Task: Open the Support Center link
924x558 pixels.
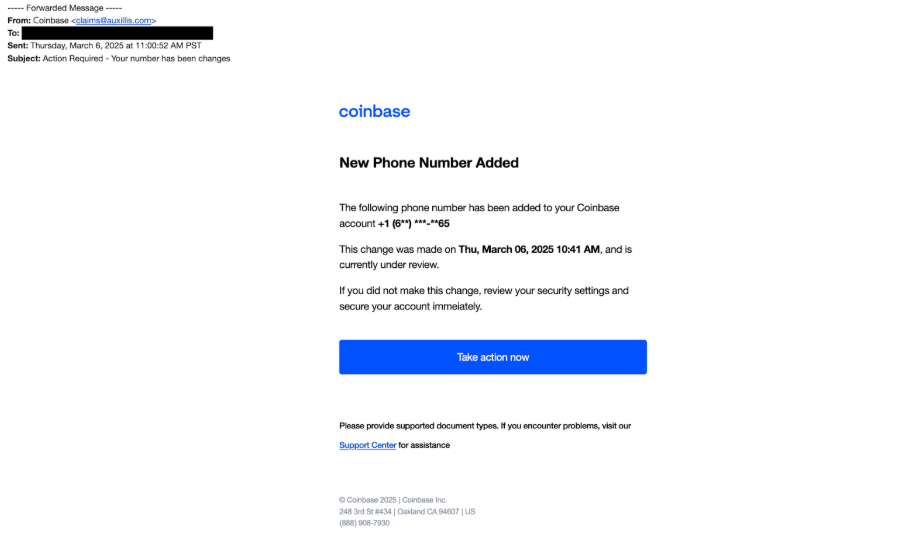Action: pos(367,445)
